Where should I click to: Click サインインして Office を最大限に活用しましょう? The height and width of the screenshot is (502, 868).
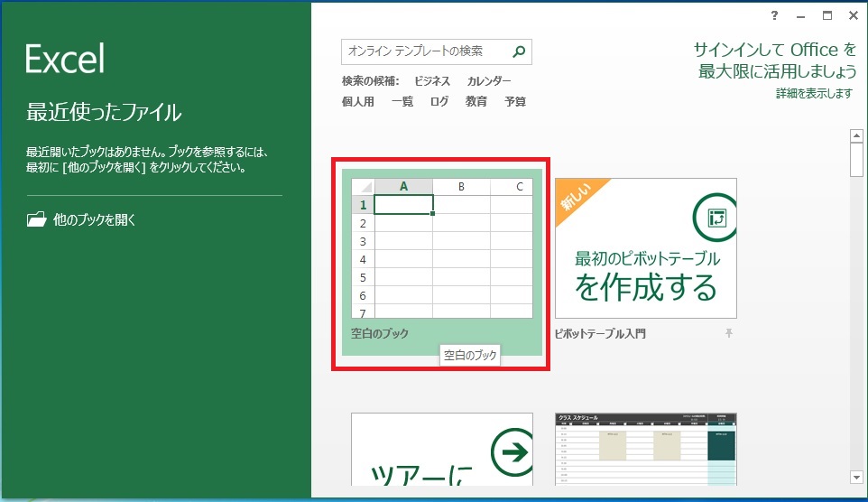click(x=775, y=60)
